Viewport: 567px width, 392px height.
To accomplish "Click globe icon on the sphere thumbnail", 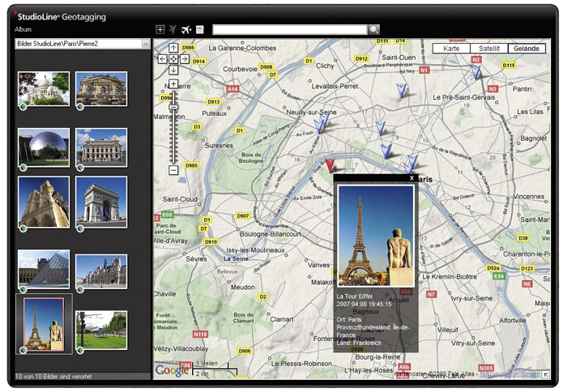I will (23, 167).
